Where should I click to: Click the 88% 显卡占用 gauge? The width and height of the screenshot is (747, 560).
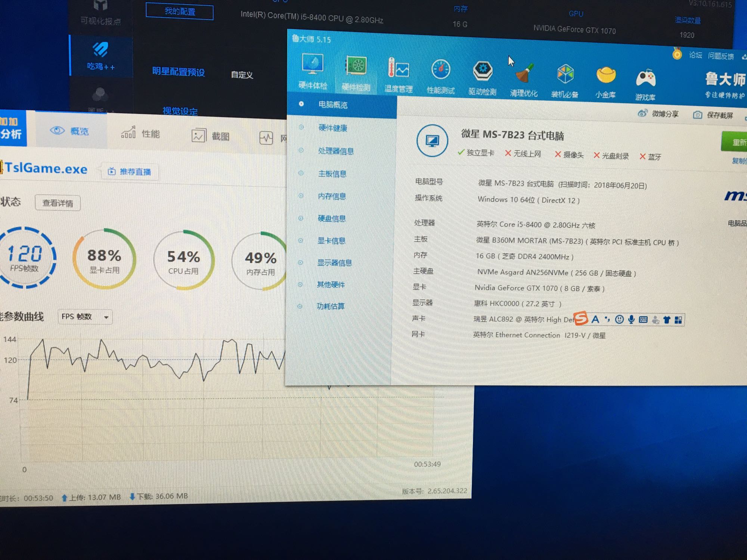pos(104,259)
